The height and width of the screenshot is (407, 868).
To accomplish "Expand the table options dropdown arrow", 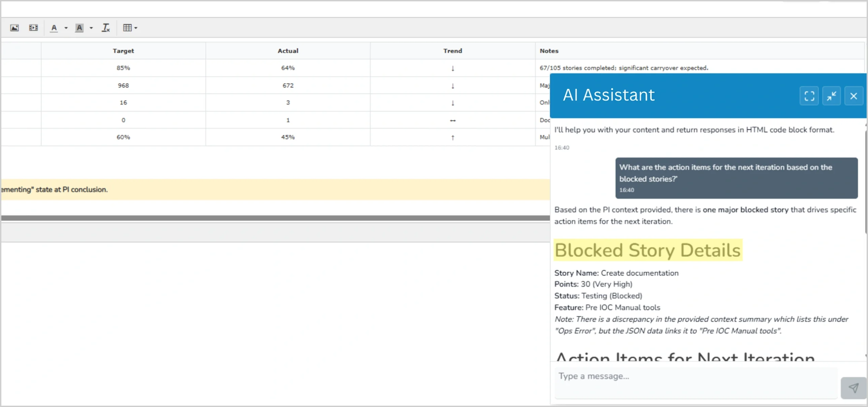I will pyautogui.click(x=136, y=28).
